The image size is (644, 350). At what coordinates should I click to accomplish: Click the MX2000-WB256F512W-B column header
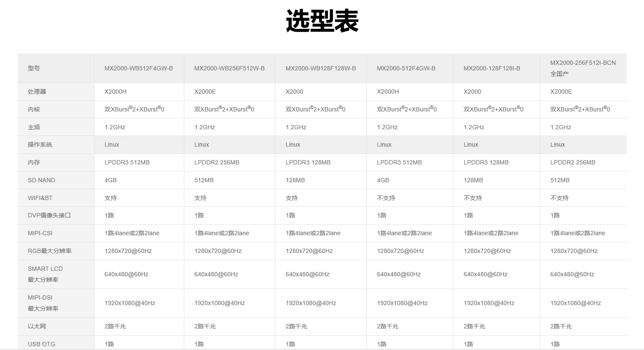pyautogui.click(x=229, y=68)
